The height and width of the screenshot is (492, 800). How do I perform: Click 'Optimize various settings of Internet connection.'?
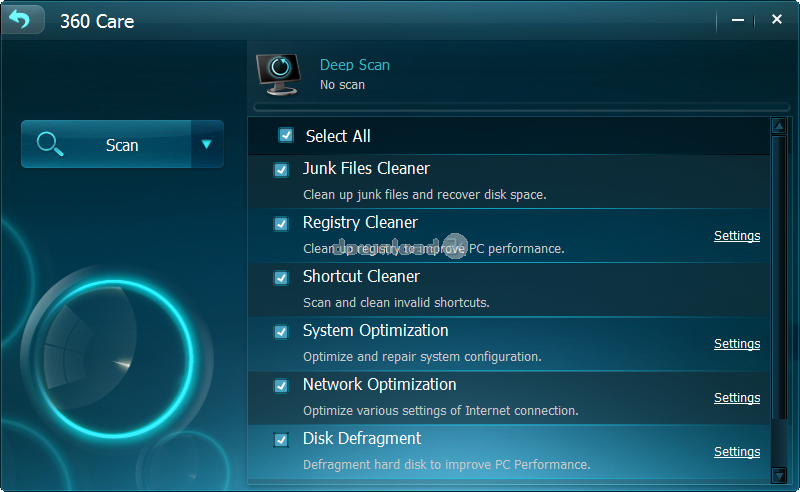[441, 411]
